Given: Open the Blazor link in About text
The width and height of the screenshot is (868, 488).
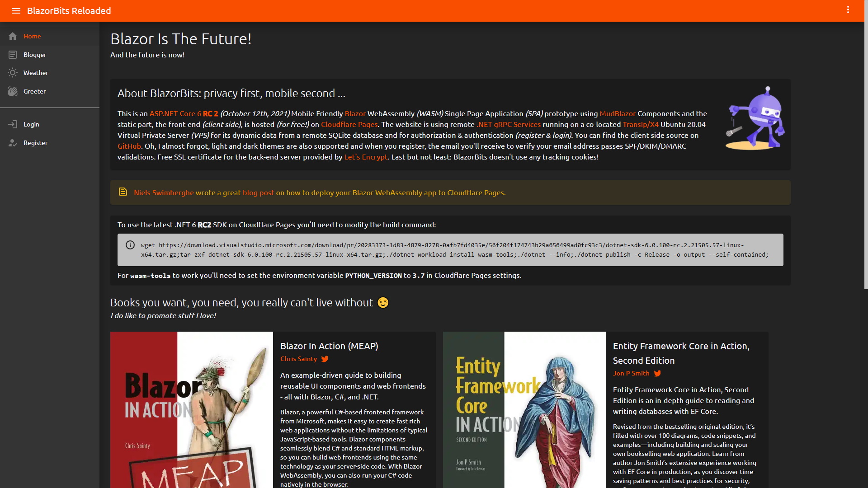Looking at the screenshot, I should coord(355,113).
